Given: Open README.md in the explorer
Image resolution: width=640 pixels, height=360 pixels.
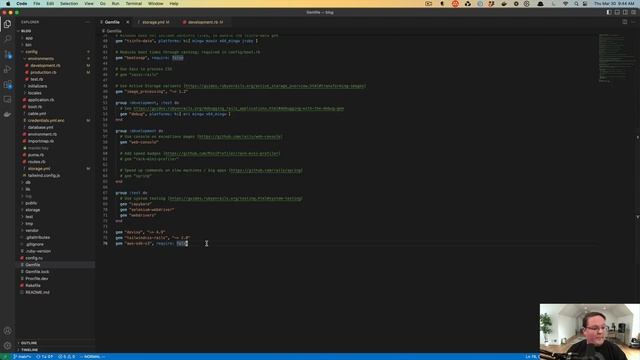Looking at the screenshot, I should point(37,293).
